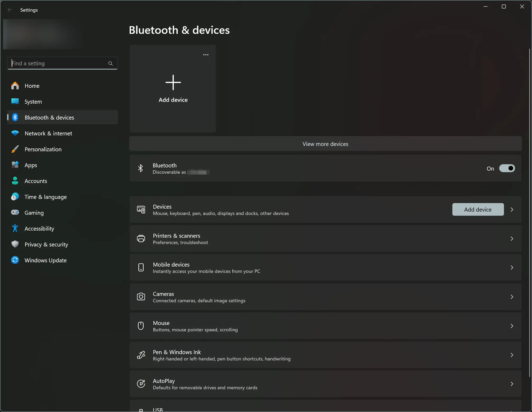The height and width of the screenshot is (412, 532).
Task: Click the Personalization paintbrush icon
Action: coord(15,149)
